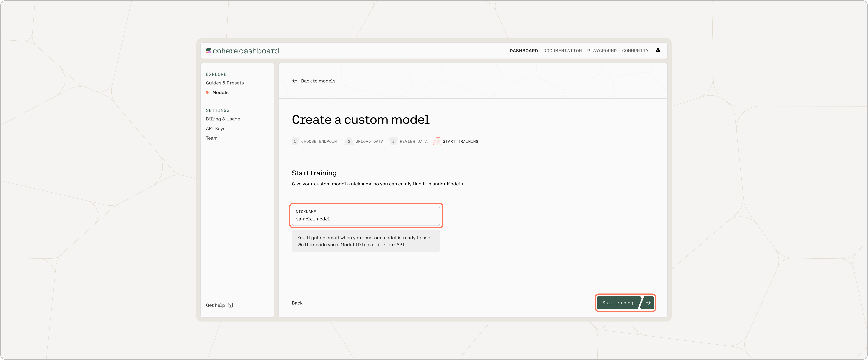
Task: Open the Team settings page
Action: pos(212,138)
